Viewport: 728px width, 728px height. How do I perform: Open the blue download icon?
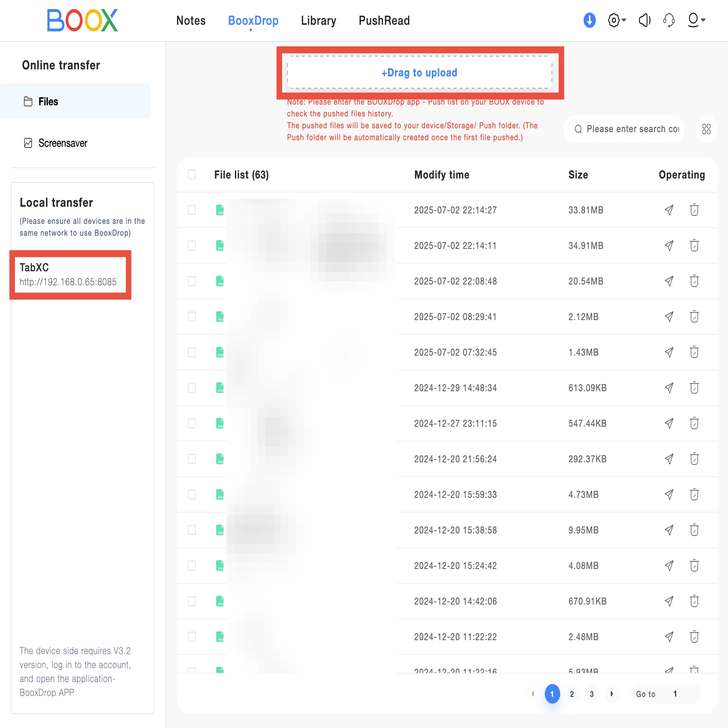coord(589,20)
